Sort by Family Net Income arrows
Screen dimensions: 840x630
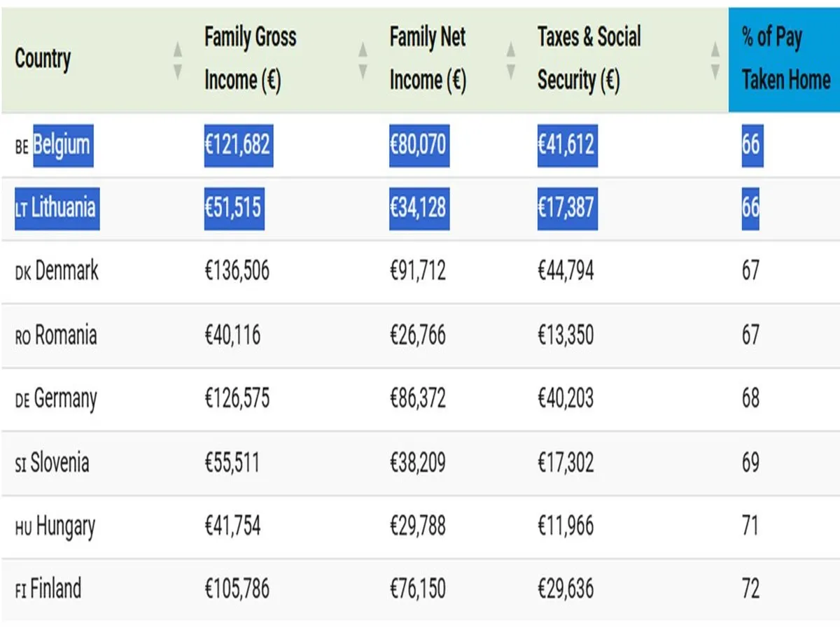(x=511, y=59)
